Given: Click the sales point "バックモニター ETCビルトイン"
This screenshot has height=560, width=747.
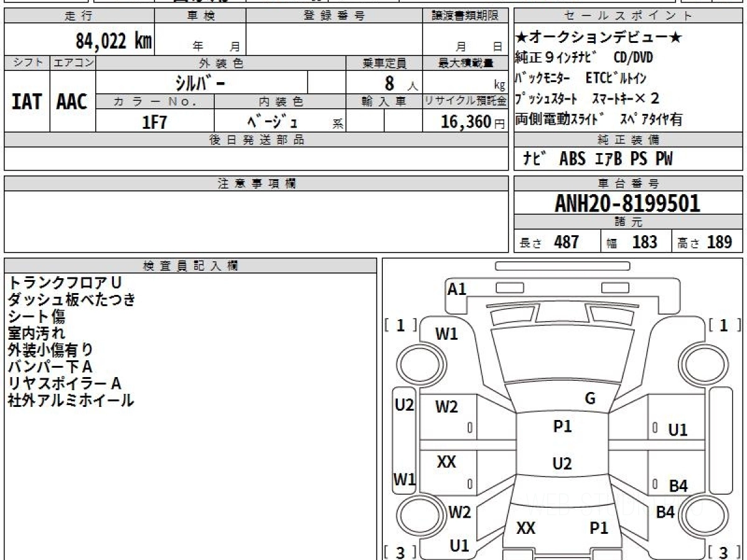Looking at the screenshot, I should pyautogui.click(x=581, y=78).
